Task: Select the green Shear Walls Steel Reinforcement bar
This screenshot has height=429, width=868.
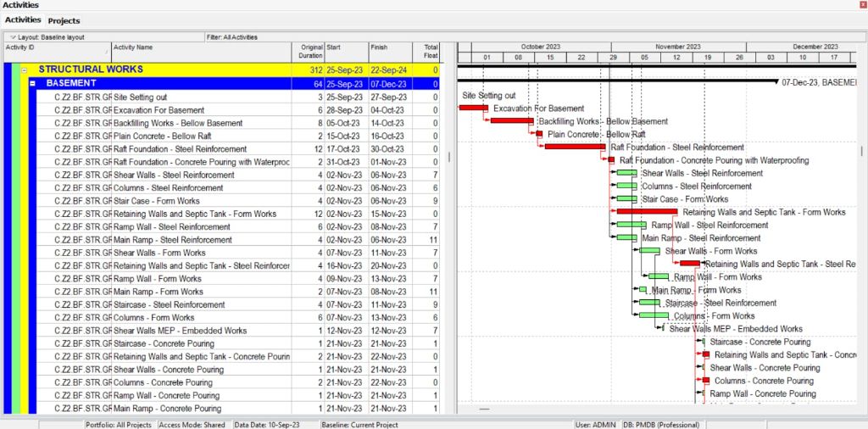Action: pos(626,173)
